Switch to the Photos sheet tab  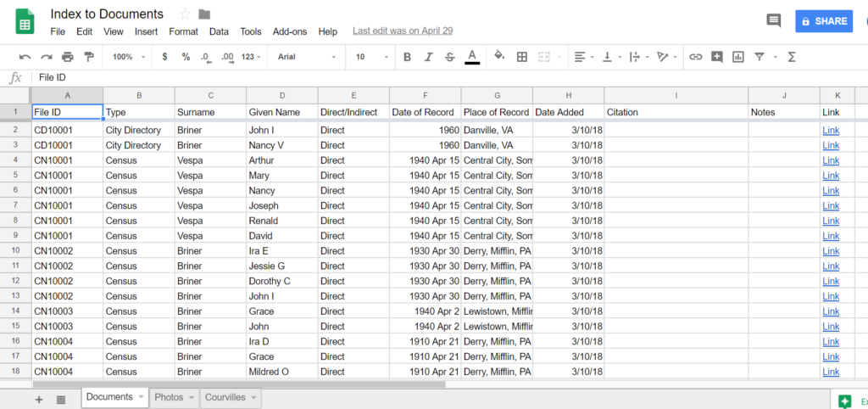pos(175,397)
